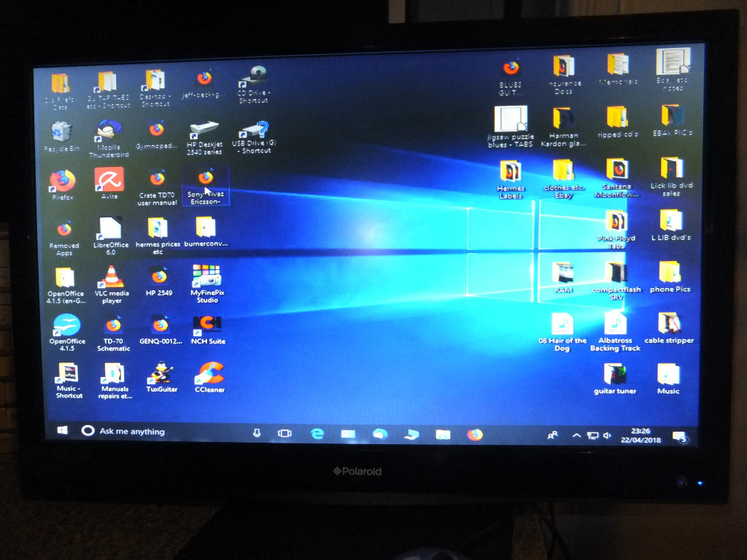Expand the hidden system tray icons
The width and height of the screenshot is (747, 560).
point(576,435)
